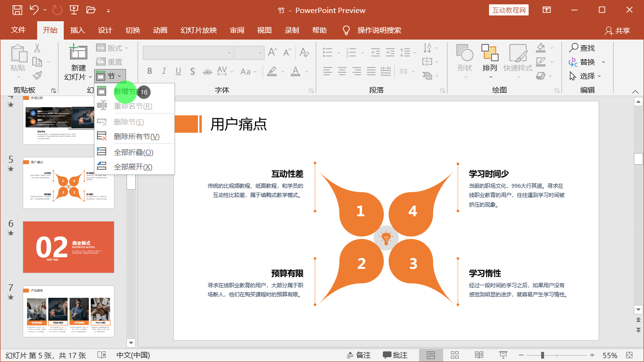This screenshot has height=362, width=644.
Task: Click Share (共享) button
Action: (617, 30)
